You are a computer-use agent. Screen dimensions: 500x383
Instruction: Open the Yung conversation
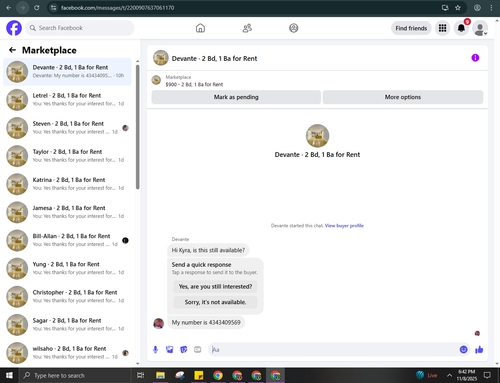[67, 269]
